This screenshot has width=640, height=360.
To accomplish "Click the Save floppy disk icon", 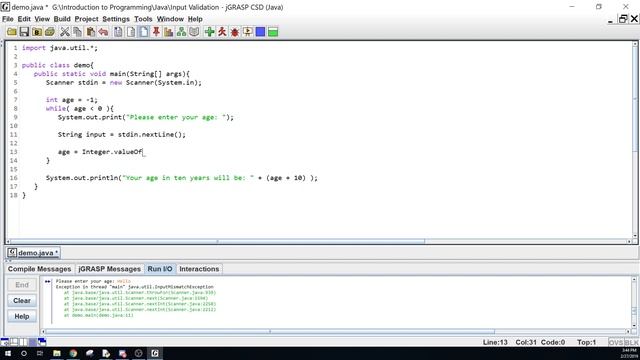I will click(x=24, y=32).
